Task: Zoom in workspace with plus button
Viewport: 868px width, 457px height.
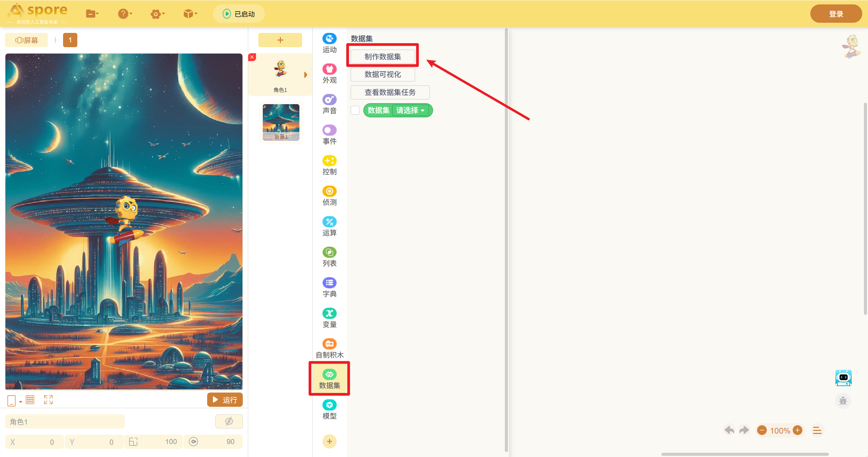Action: (x=797, y=430)
